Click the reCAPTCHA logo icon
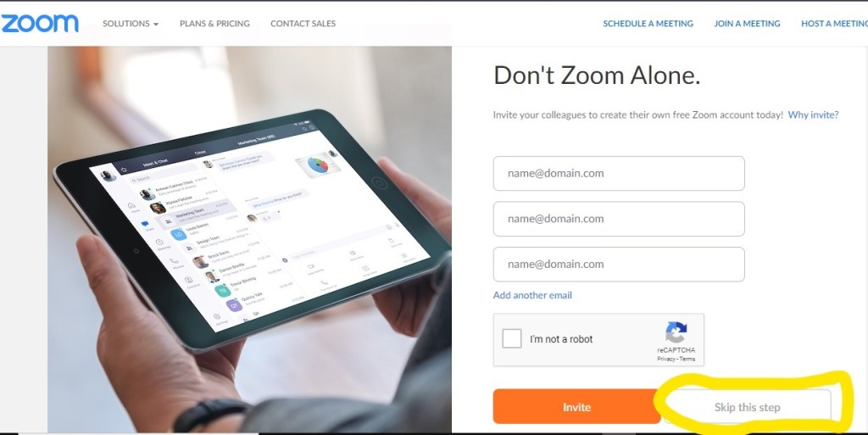Viewport: 868px width, 435px height. click(676, 332)
